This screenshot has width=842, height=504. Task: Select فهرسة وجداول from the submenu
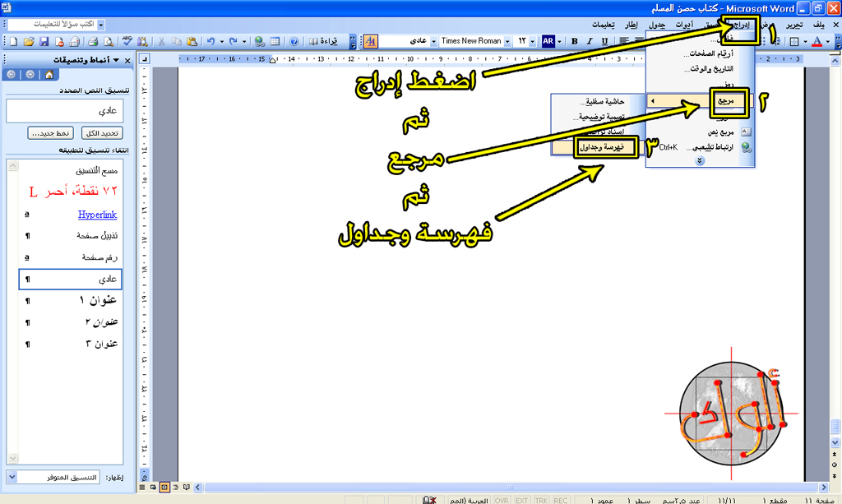click(599, 146)
